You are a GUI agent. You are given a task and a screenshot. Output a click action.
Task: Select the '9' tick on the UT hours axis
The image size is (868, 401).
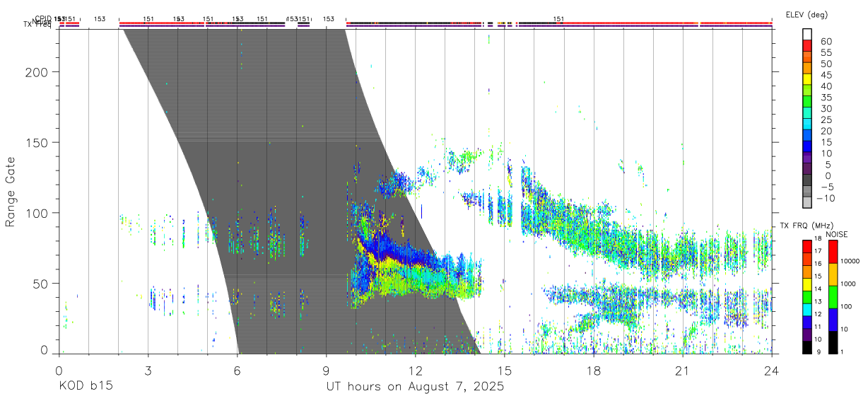click(327, 370)
